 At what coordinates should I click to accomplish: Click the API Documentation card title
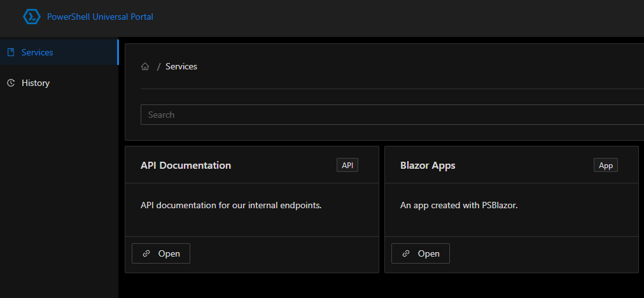pos(186,166)
